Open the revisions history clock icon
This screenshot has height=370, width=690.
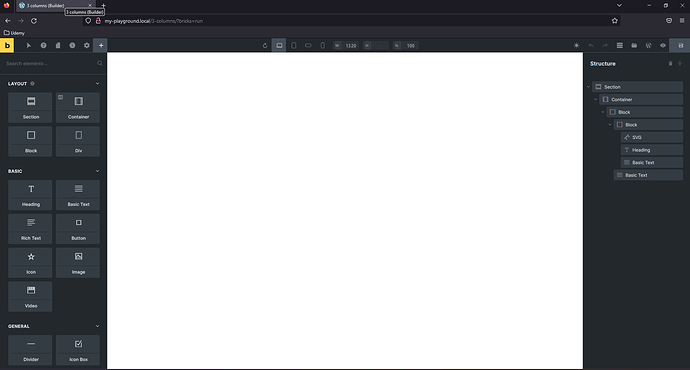[72, 45]
